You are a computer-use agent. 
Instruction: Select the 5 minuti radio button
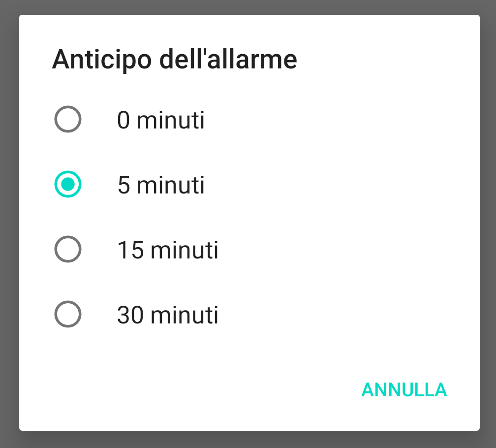click(68, 184)
